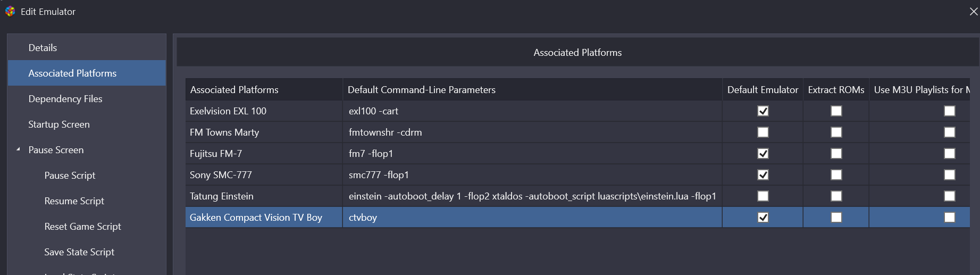The height and width of the screenshot is (275, 980).
Task: Edit the 'fmtownshr -cdrm' parameters cell
Action: (x=532, y=132)
